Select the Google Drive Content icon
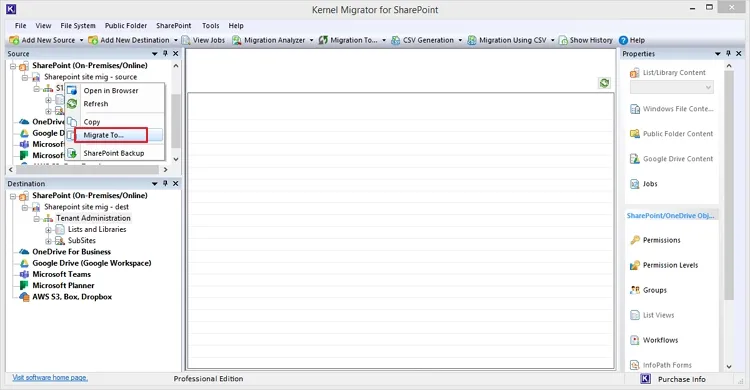 point(635,159)
